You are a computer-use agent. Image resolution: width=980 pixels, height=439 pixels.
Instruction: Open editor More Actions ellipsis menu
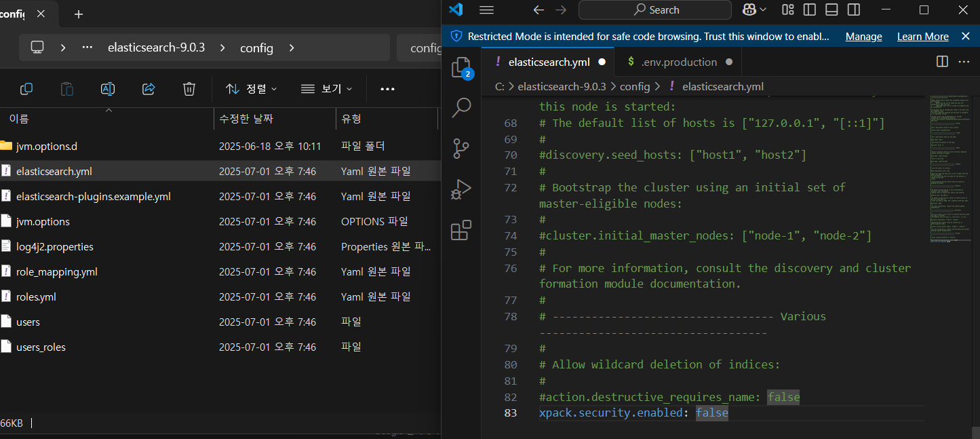pos(964,62)
